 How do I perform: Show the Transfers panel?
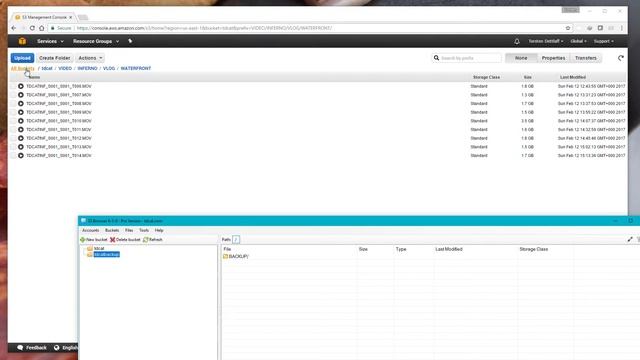coord(586,58)
